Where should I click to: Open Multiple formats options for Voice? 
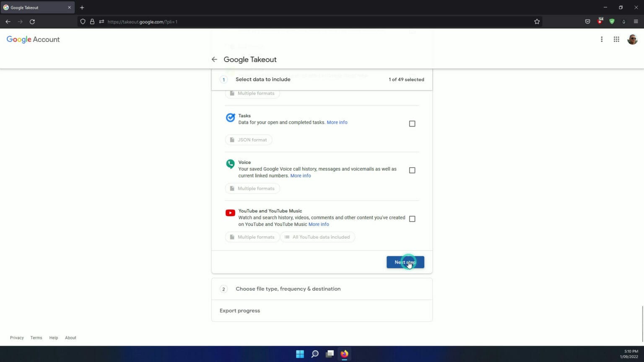click(252, 188)
